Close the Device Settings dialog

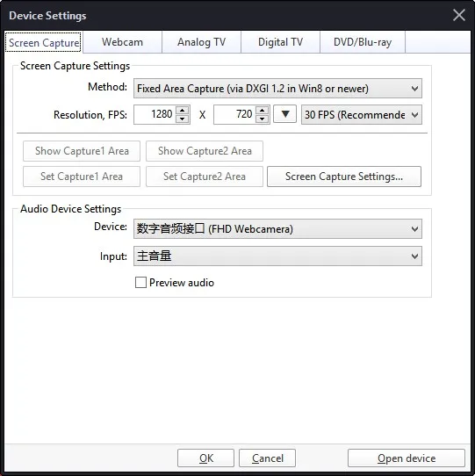coord(459,15)
